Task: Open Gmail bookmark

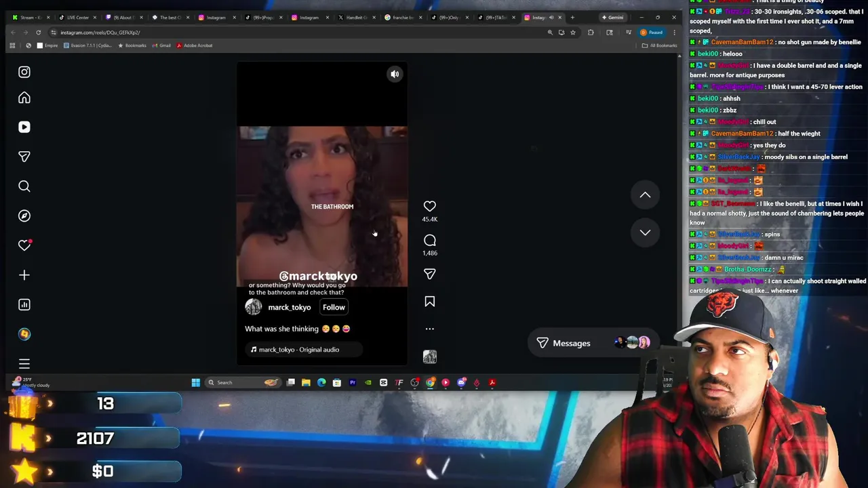Action: [161, 45]
